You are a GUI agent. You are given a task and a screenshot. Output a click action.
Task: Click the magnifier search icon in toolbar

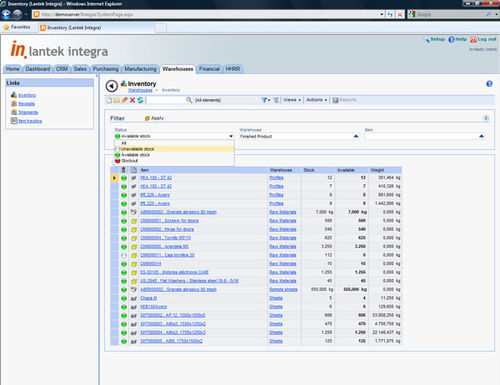click(x=189, y=100)
